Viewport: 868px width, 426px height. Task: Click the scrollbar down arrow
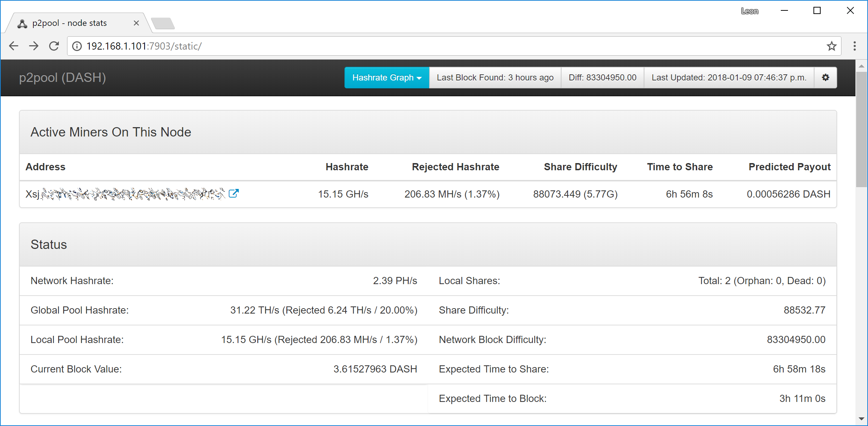point(861,419)
